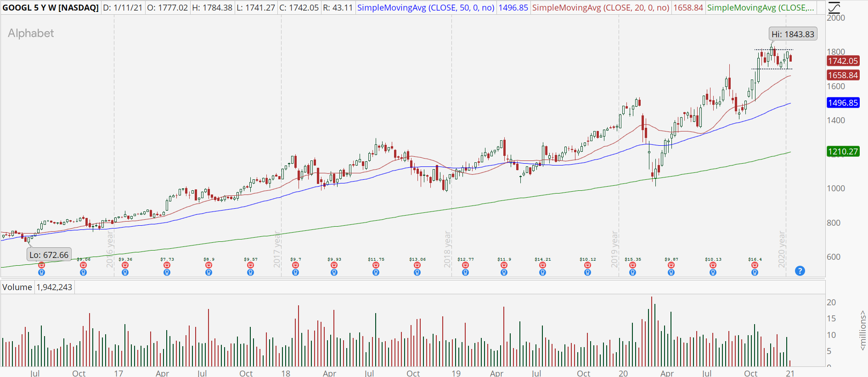This screenshot has height=377, width=868.
Task: Click the H: 1784.38 high value
Action: click(212, 8)
